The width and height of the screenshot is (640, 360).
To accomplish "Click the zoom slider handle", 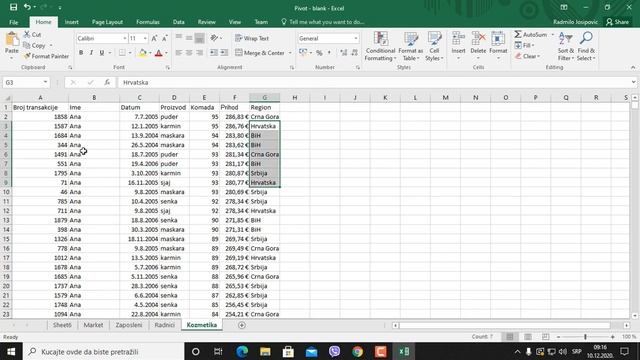I will coord(585,337).
